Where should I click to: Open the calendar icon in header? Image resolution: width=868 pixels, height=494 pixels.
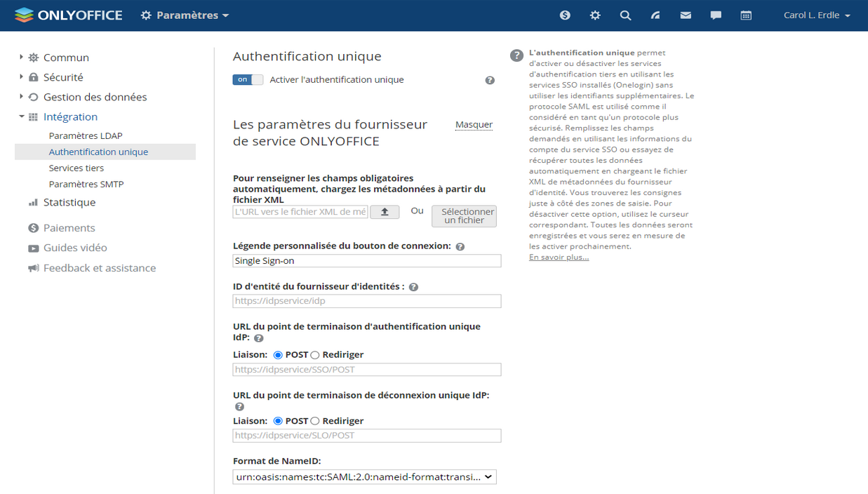(x=746, y=15)
